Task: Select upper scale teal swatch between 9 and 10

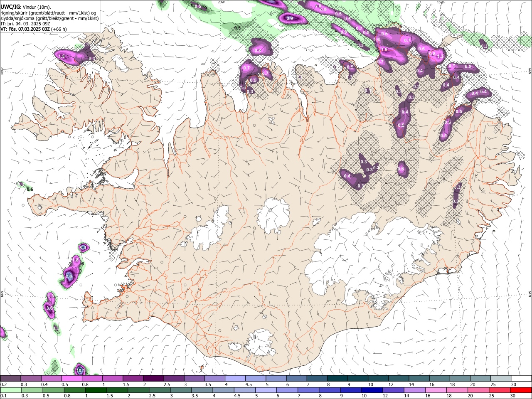Action: pyautogui.click(x=357, y=379)
